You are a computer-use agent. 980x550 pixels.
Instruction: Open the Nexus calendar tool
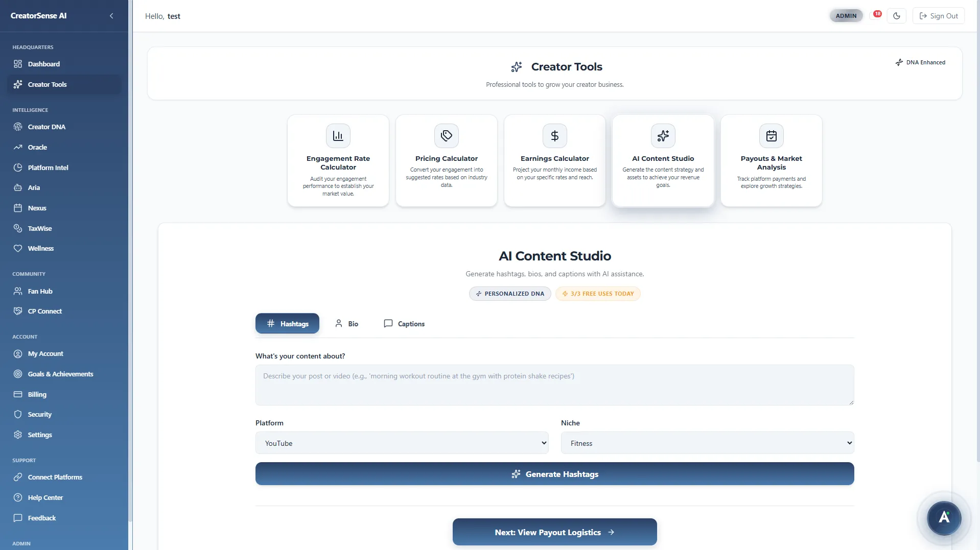point(36,208)
